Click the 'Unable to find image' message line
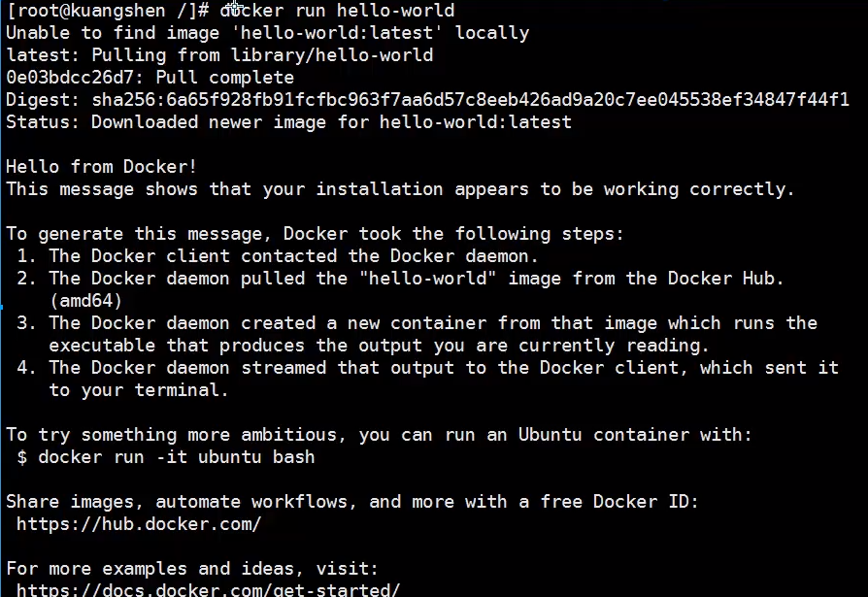The width and height of the screenshot is (868, 597). (x=267, y=33)
